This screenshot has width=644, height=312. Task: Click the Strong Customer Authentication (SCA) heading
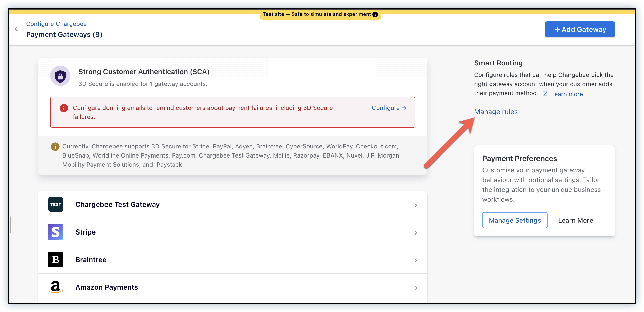pos(144,72)
